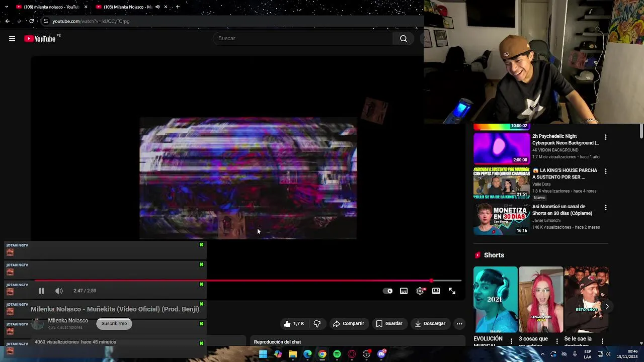Download the video with Descargar
The height and width of the screenshot is (362, 644).
[430, 324]
